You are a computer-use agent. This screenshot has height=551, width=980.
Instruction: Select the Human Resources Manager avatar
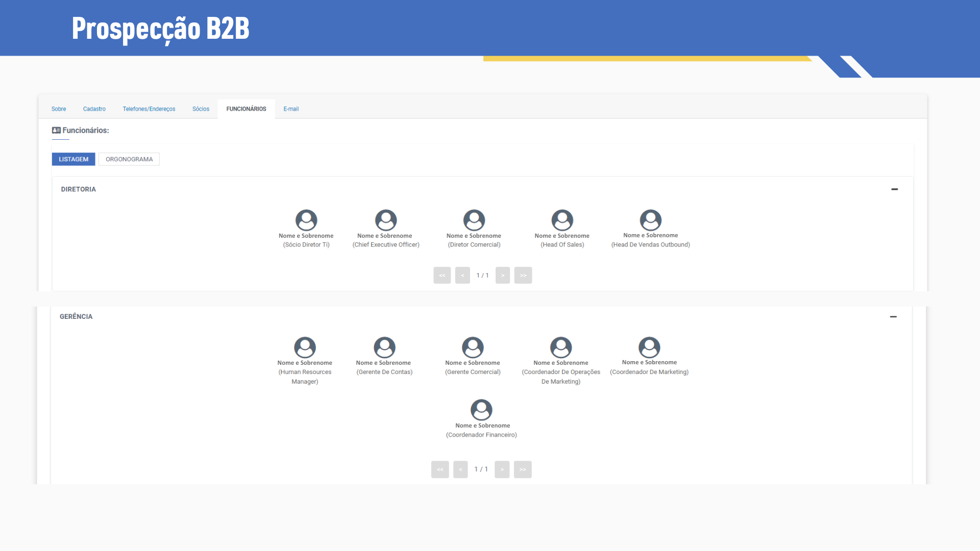[305, 347]
